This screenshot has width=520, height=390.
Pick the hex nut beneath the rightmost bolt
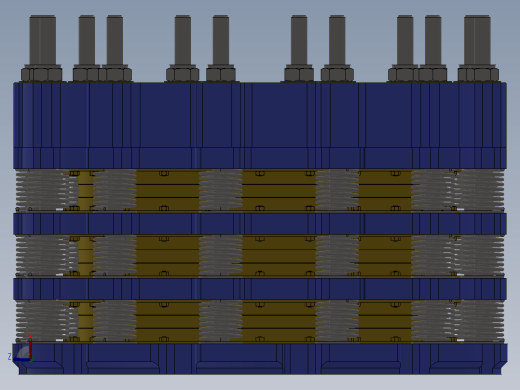[478, 74]
